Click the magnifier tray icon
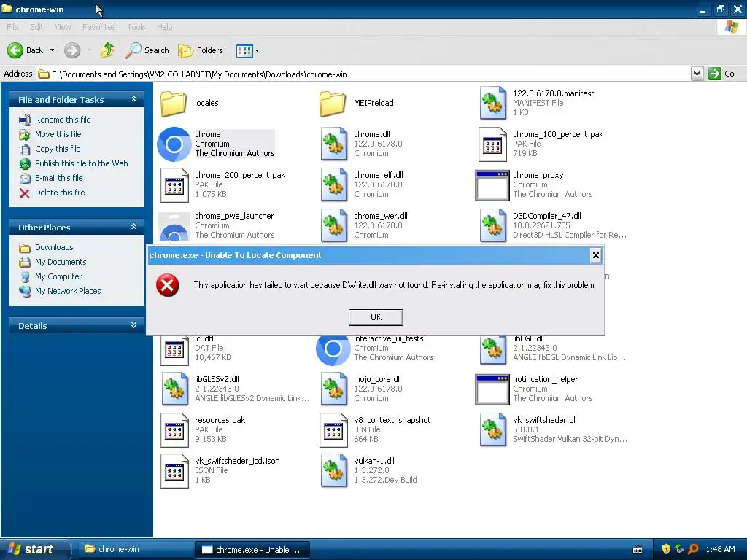The image size is (747, 560). 693,549
